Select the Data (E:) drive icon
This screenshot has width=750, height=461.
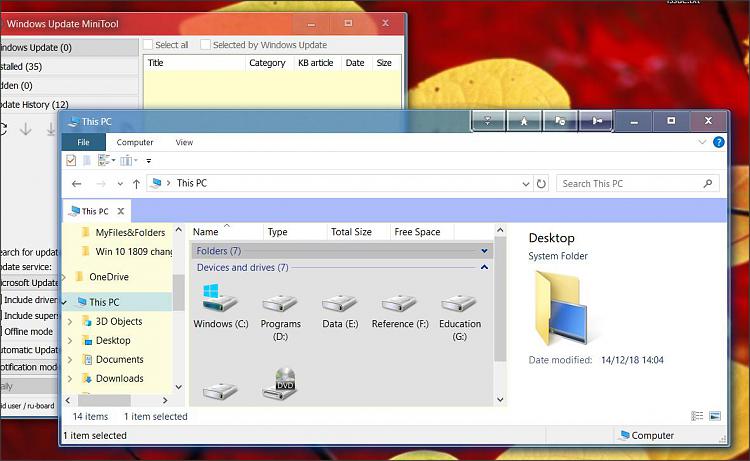tap(340, 302)
